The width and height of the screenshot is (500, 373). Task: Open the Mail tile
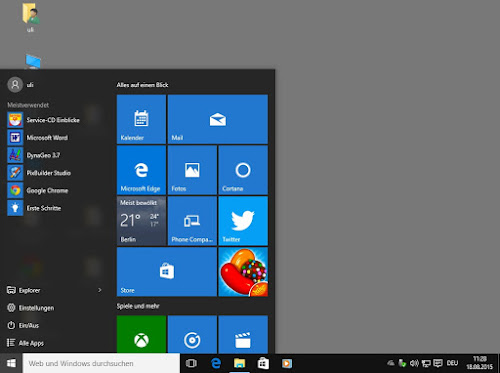(x=218, y=119)
